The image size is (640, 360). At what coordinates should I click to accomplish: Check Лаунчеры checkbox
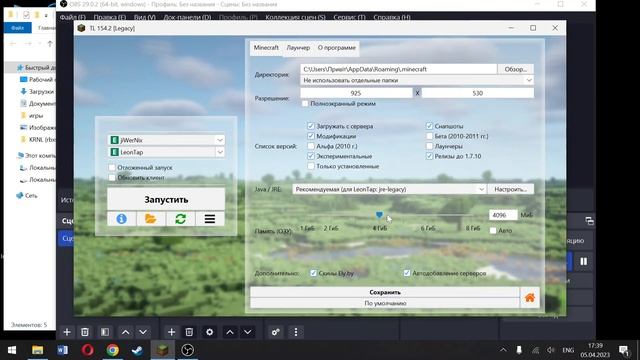(x=429, y=146)
